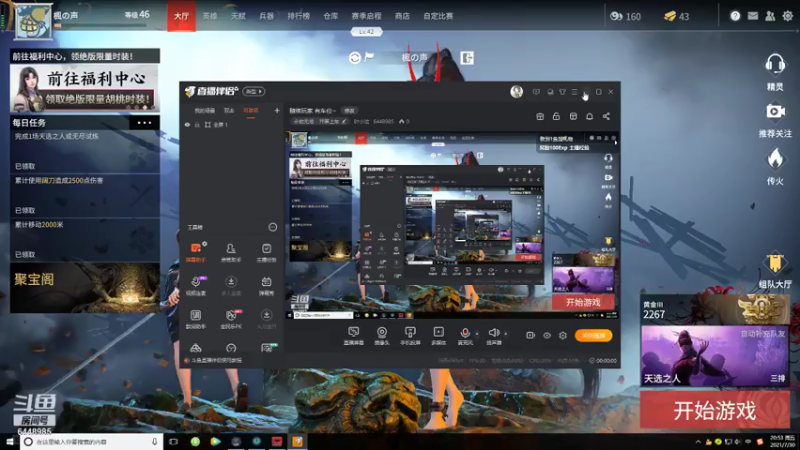Click the mode pill next to app logo

[x=254, y=91]
